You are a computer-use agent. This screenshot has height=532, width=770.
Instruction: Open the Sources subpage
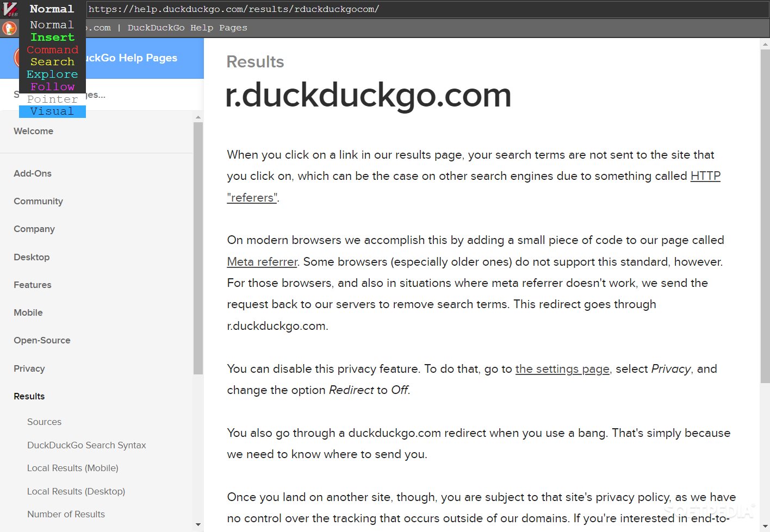point(44,422)
